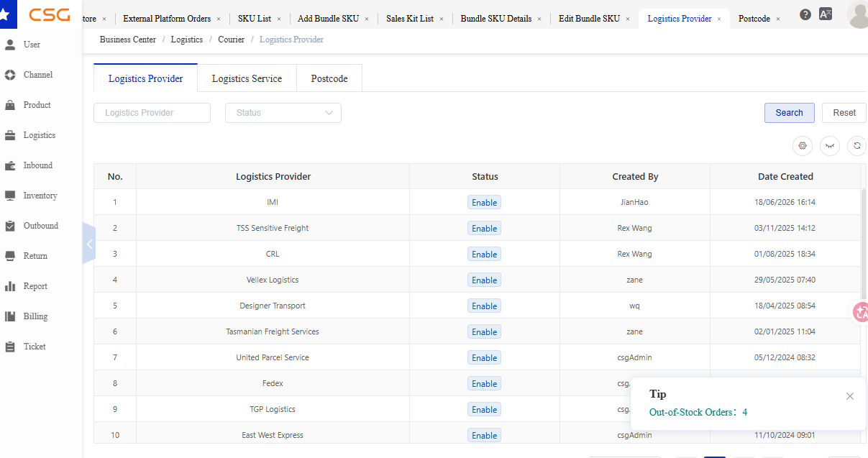
Task: Click the Date Created column header
Action: pos(785,176)
